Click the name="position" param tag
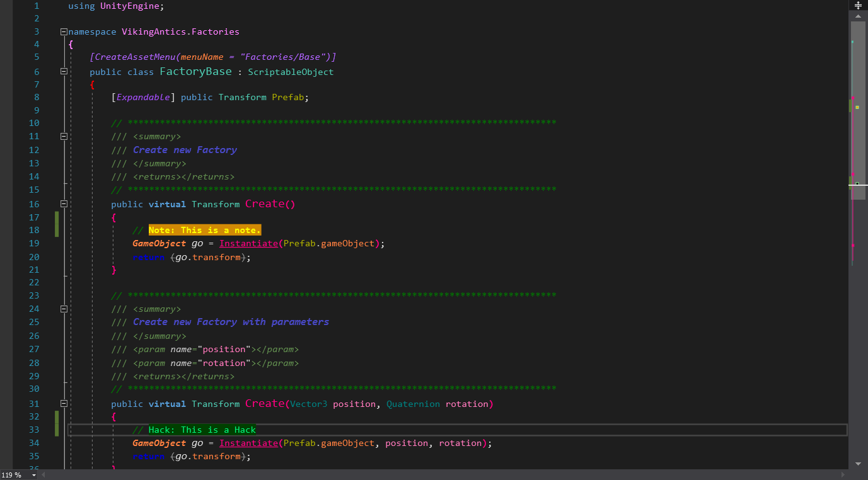868x480 pixels. pyautogui.click(x=216, y=349)
